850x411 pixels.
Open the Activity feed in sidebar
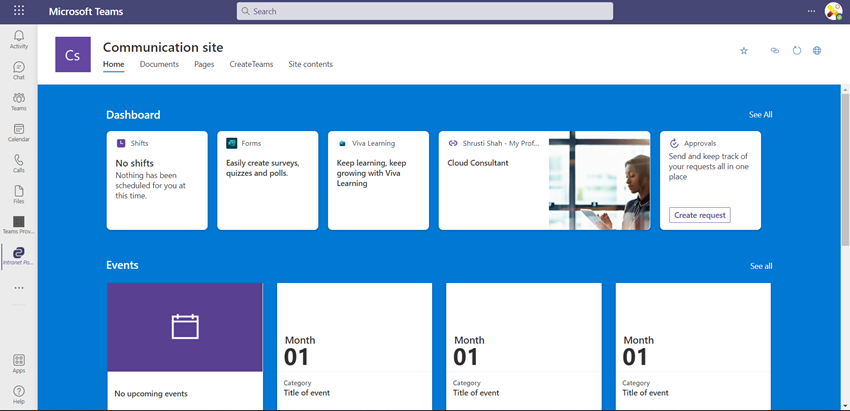coord(19,40)
